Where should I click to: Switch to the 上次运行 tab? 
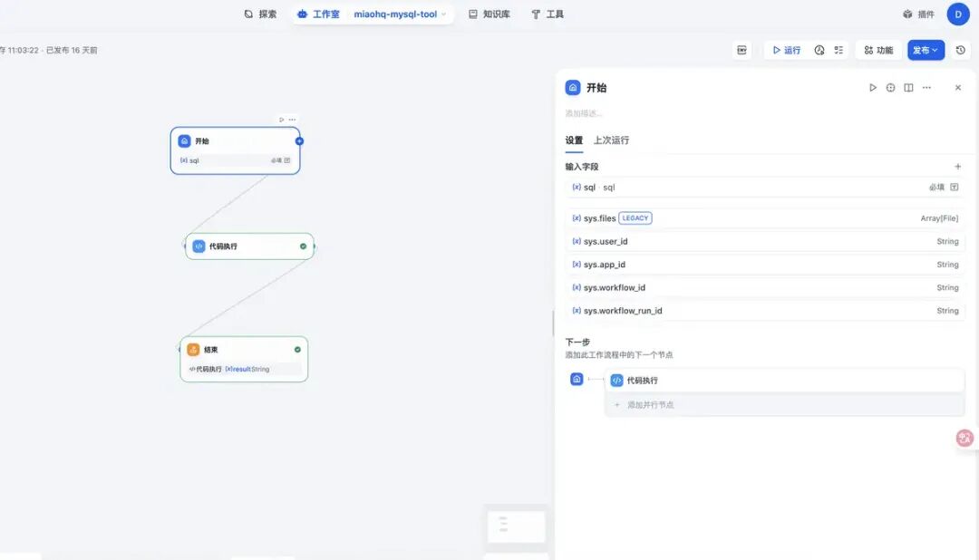(611, 140)
